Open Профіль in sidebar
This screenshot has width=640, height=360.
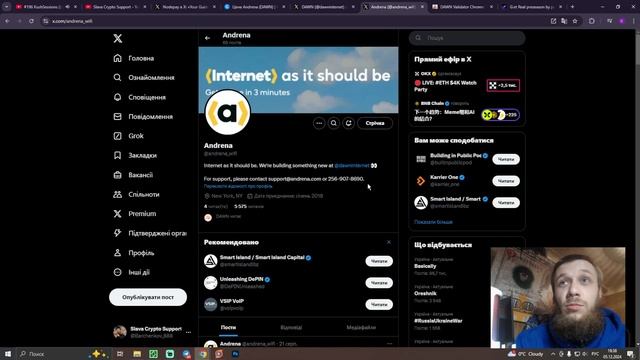[x=134, y=253]
